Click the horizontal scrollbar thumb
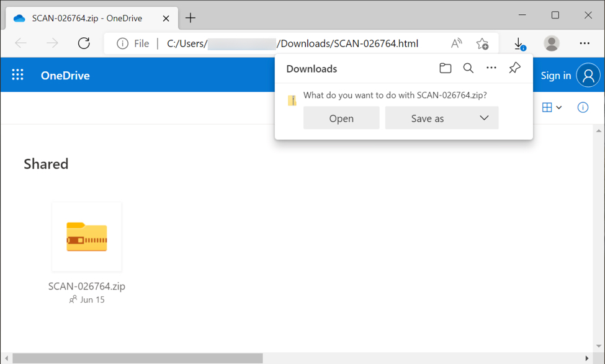The width and height of the screenshot is (605, 364). tap(137, 358)
